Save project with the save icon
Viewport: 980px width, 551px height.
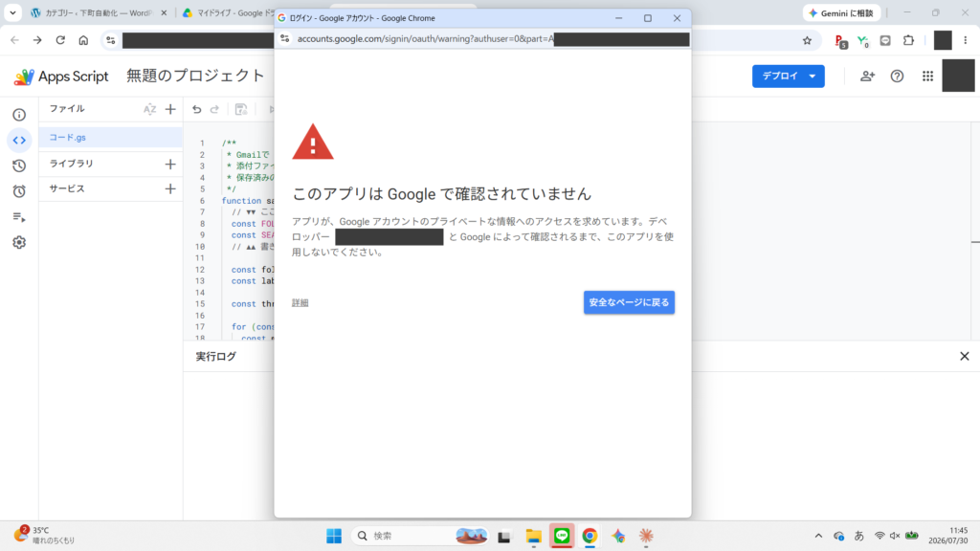[241, 109]
